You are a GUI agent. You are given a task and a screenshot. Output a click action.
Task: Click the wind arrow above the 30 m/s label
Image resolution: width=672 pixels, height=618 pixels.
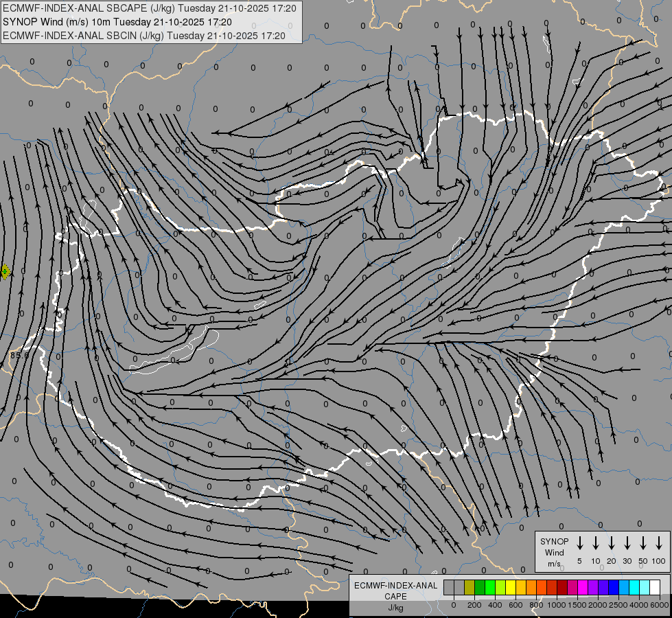(x=627, y=543)
